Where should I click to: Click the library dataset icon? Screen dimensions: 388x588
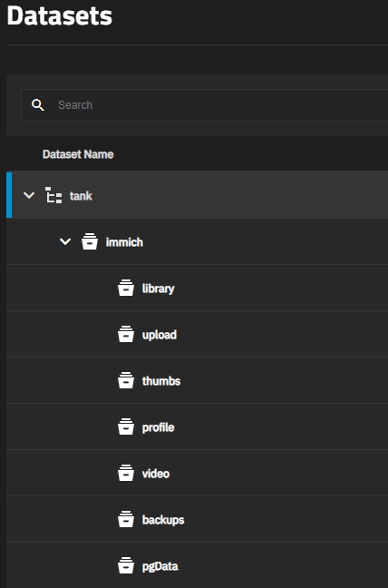click(x=126, y=288)
